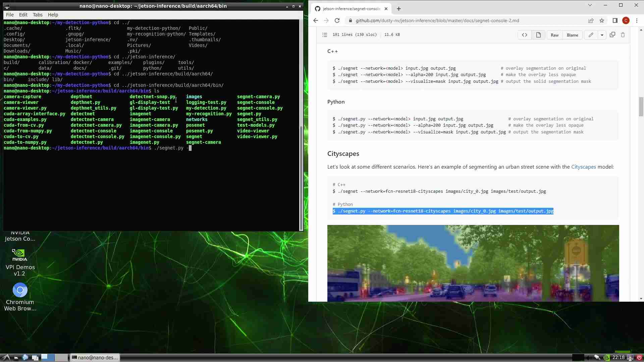The width and height of the screenshot is (644, 362).
Task: Copy raw contents with copy icon
Action: 612,35
